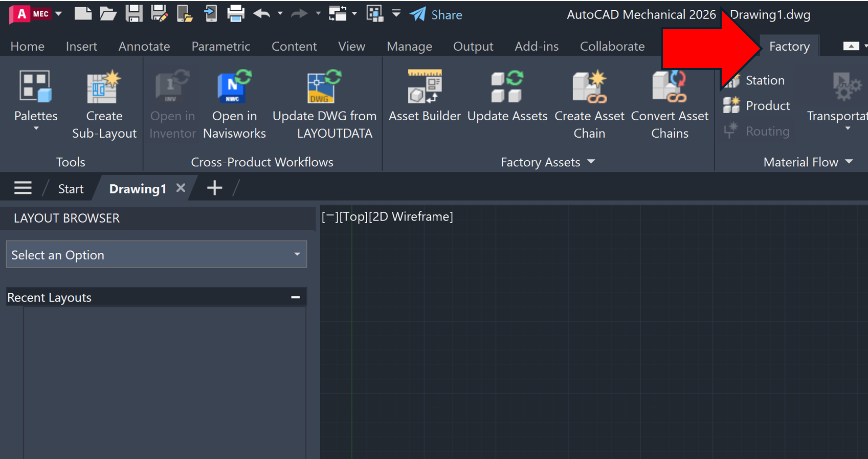This screenshot has height=459, width=868.
Task: Open the undo history dropdown arrow
Action: click(x=280, y=14)
